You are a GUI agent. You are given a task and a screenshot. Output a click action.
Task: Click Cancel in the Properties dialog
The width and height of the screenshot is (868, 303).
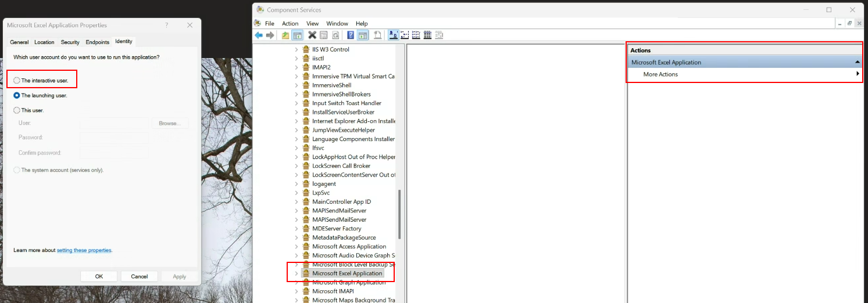point(140,276)
